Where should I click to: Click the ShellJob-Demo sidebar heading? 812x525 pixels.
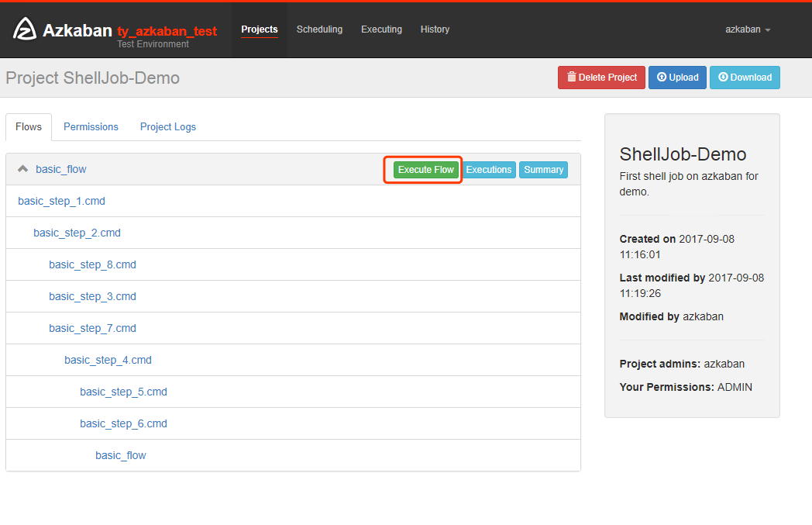[683, 154]
